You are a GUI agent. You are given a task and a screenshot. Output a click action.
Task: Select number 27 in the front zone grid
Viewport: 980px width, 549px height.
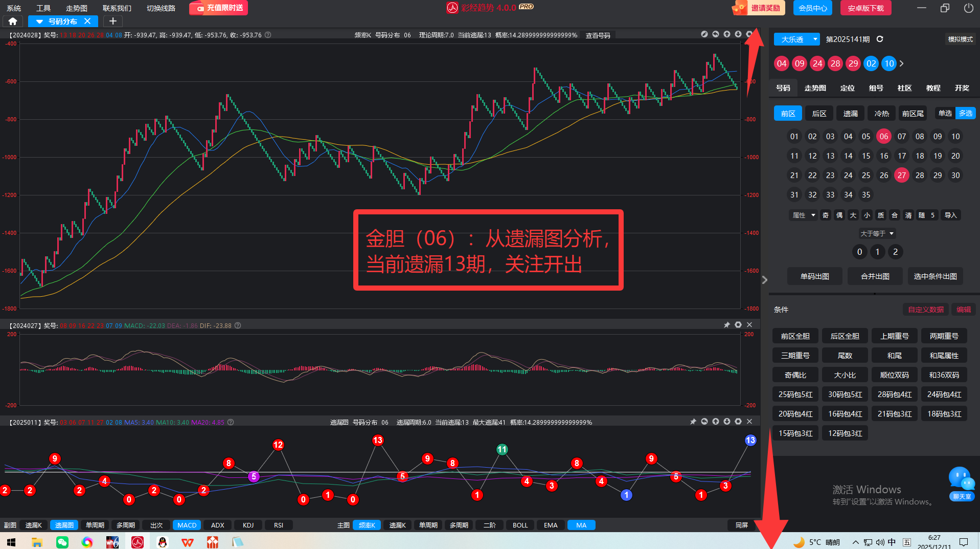tap(901, 175)
